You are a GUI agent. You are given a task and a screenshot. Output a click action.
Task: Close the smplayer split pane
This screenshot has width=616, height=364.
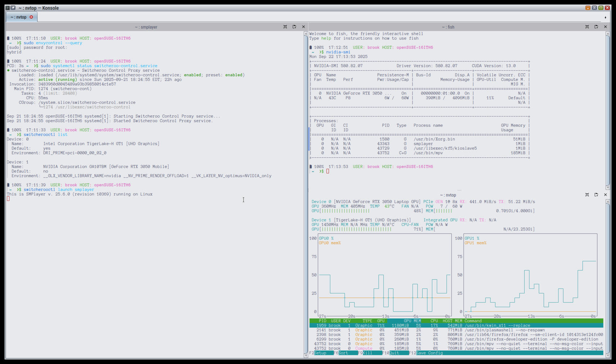click(303, 27)
